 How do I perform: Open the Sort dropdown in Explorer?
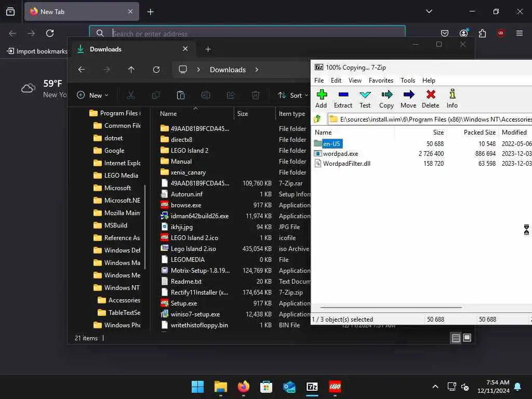coord(292,96)
